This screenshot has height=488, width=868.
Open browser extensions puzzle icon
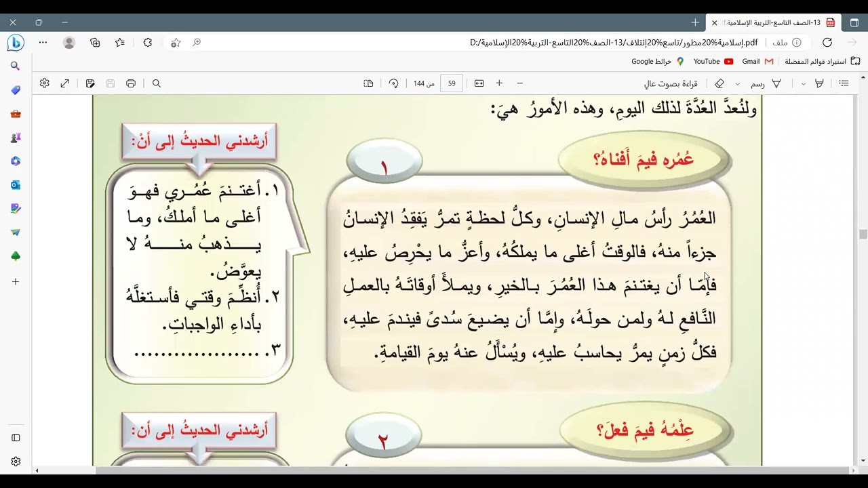[x=148, y=43]
